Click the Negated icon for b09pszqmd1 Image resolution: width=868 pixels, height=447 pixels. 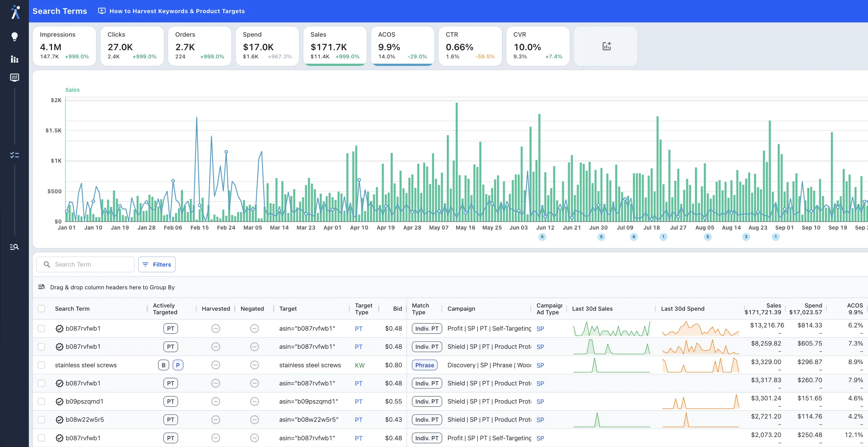click(254, 401)
